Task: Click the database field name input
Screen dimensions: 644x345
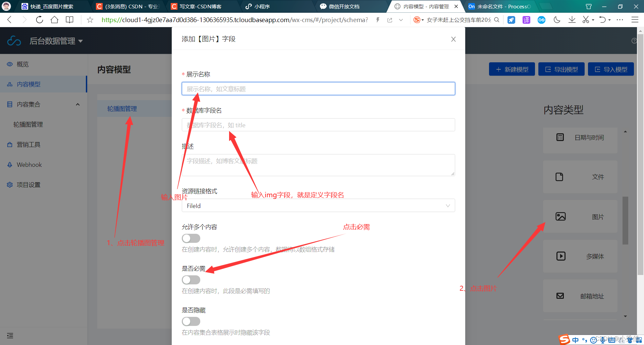Action: [x=318, y=125]
